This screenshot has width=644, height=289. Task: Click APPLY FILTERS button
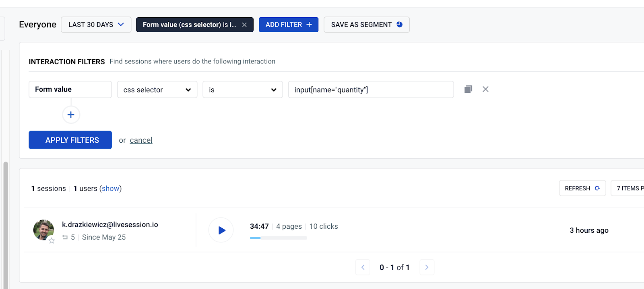(x=70, y=140)
